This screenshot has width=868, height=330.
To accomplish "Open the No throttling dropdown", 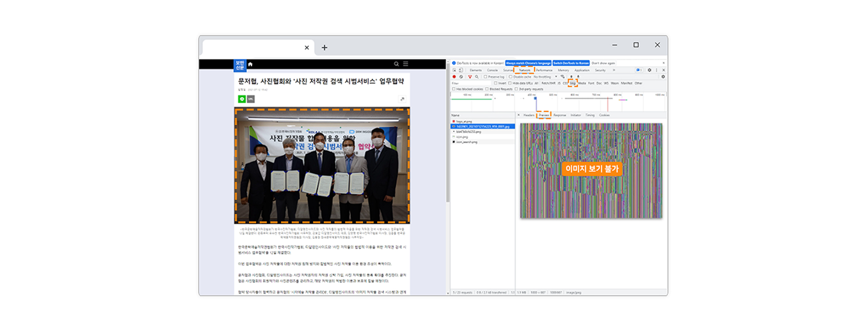I will click(545, 77).
